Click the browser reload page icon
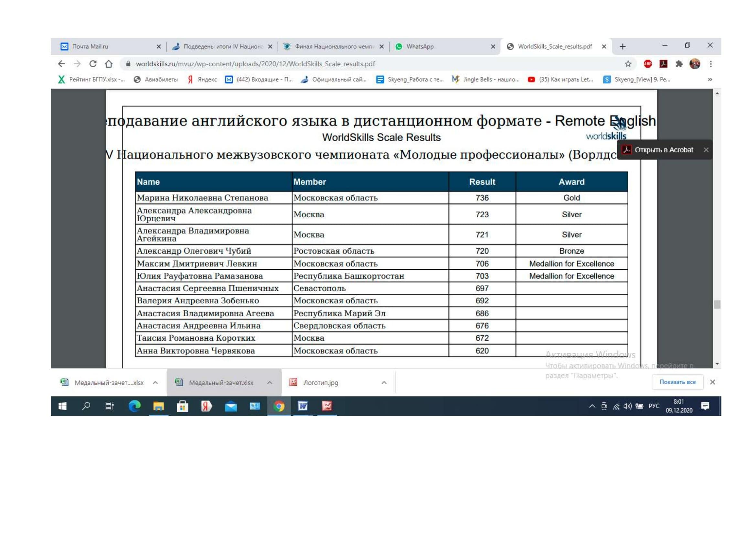 (x=93, y=64)
